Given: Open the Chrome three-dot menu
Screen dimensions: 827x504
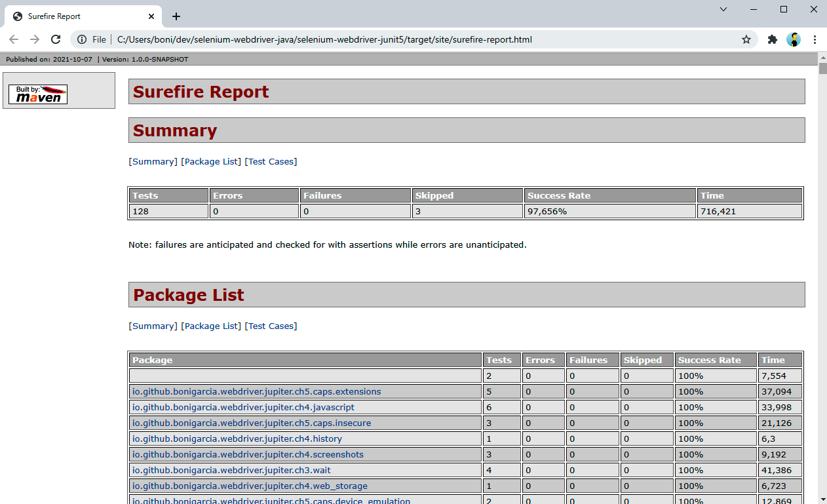Looking at the screenshot, I should 815,39.
